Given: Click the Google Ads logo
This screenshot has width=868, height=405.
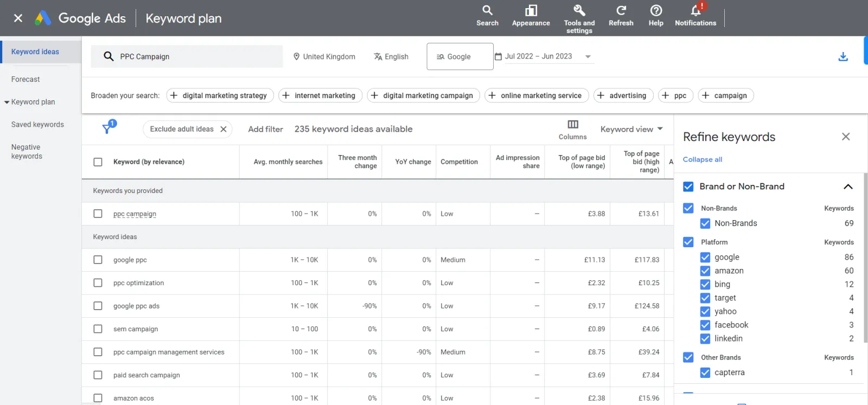Looking at the screenshot, I should (80, 18).
